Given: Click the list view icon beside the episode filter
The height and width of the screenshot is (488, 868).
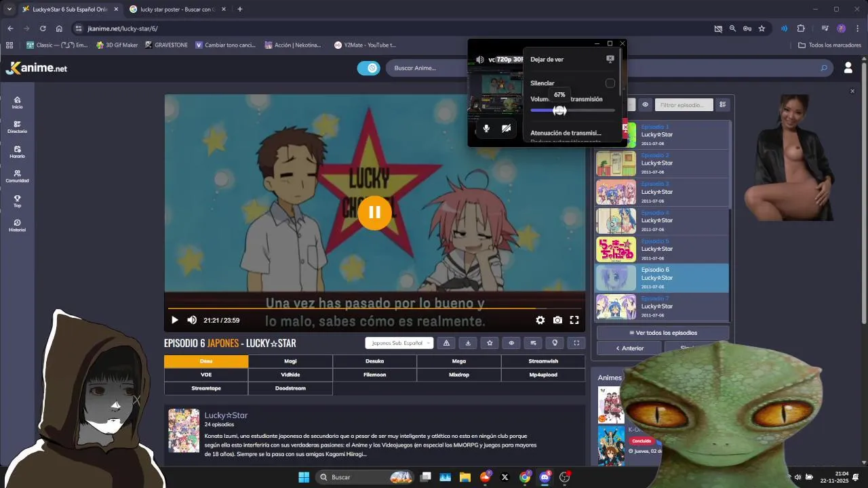Looking at the screenshot, I should [x=723, y=104].
